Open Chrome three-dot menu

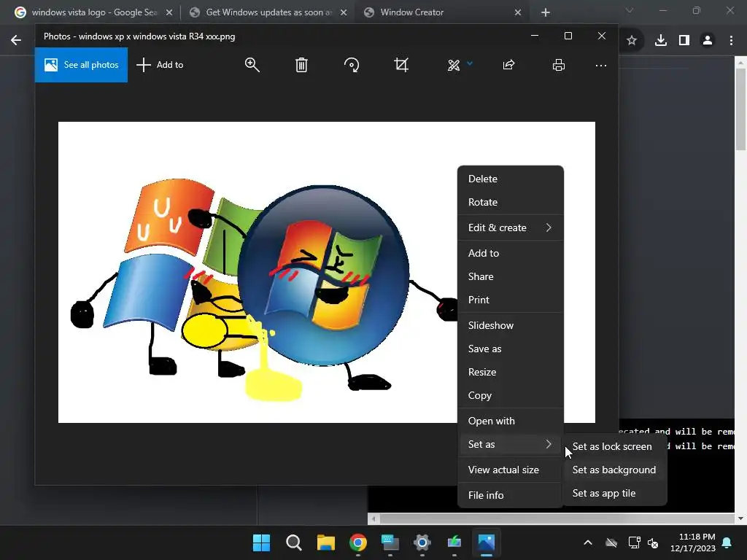(731, 41)
